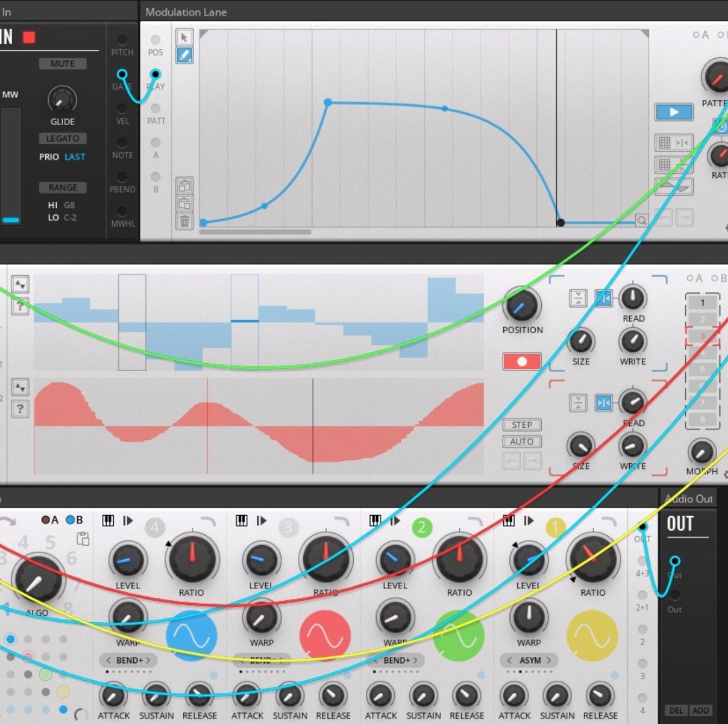
Task: Click the red record button near POSITION
Action: click(x=522, y=361)
